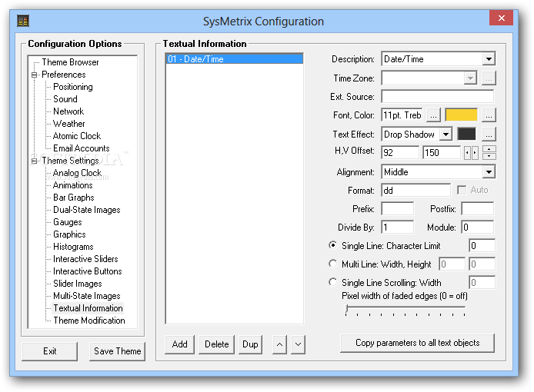Click the Save Theme button
This screenshot has width=534, height=392.
click(x=118, y=351)
